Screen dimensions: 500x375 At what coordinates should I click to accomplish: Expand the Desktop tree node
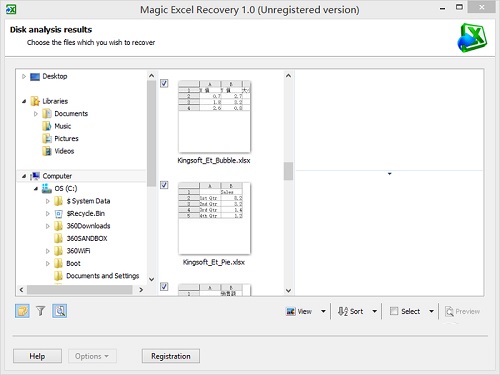(x=24, y=76)
